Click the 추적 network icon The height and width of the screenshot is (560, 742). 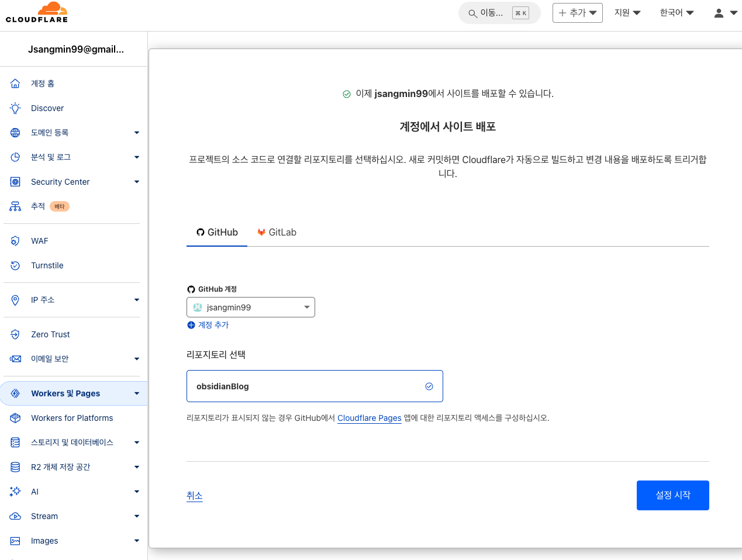click(15, 206)
